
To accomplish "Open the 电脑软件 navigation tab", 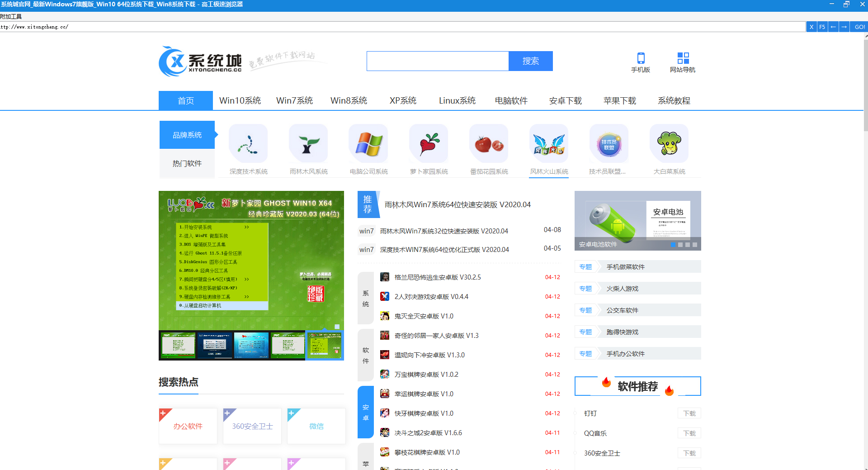I will 511,100.
